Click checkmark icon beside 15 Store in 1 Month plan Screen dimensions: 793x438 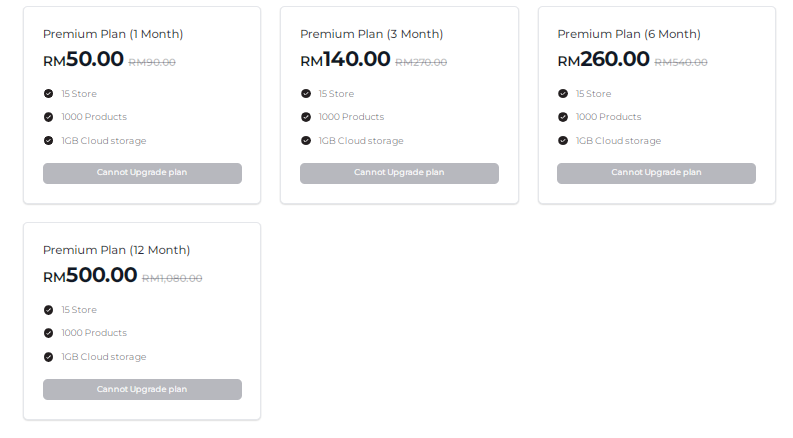(48, 93)
